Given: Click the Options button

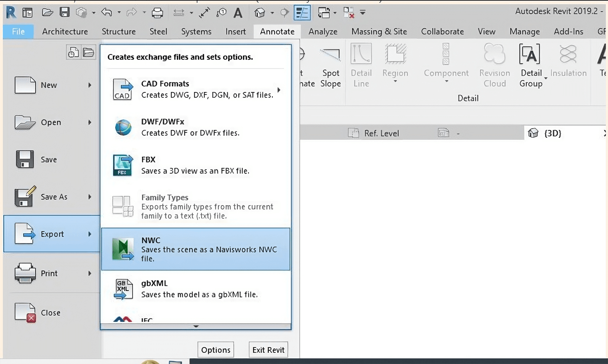Looking at the screenshot, I should 216,350.
